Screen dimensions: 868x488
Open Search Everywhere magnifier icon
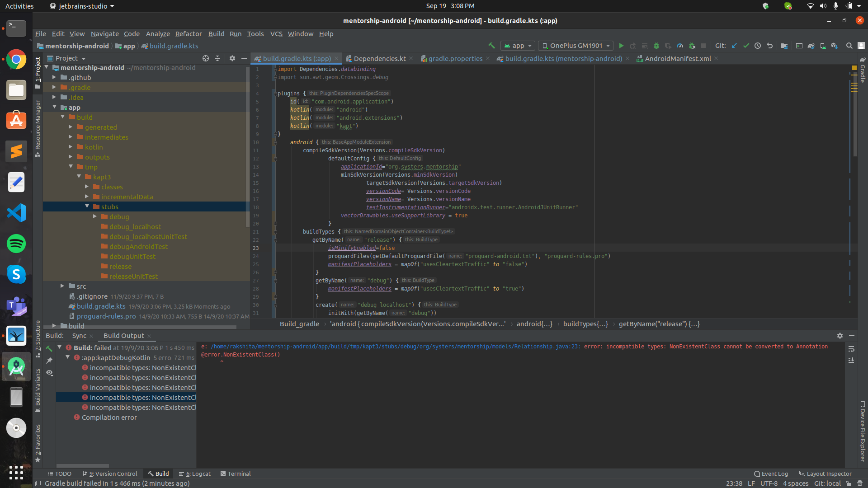(x=849, y=46)
